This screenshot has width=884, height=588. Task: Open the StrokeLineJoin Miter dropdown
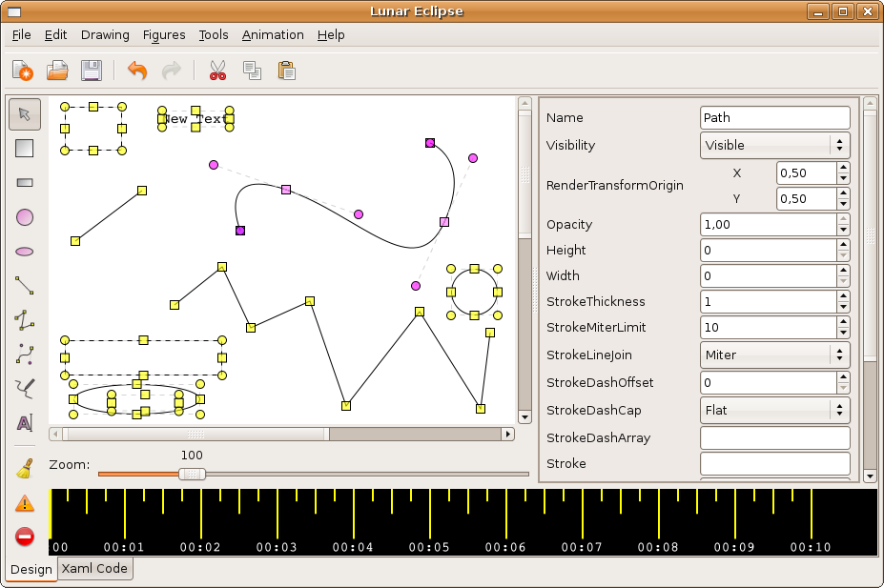pos(774,355)
